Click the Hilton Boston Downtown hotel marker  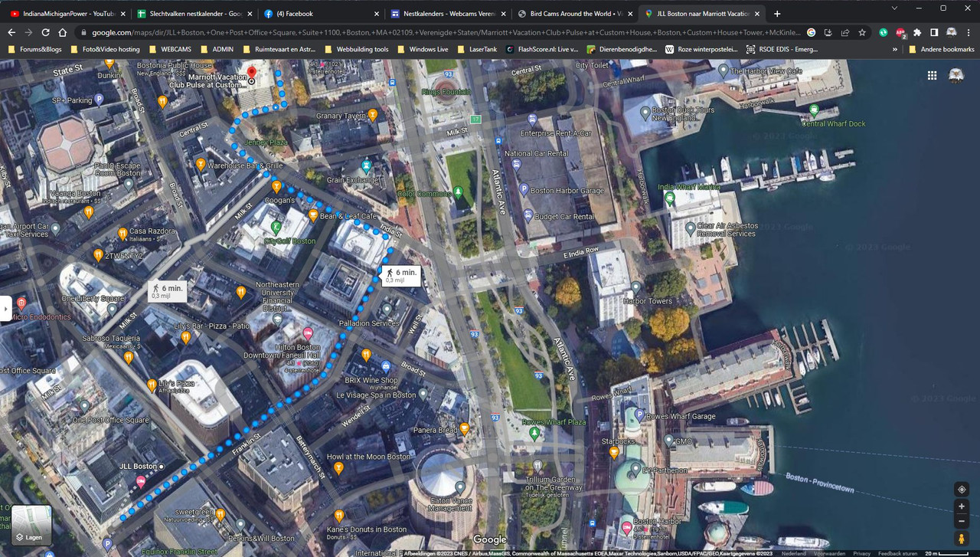point(308,333)
